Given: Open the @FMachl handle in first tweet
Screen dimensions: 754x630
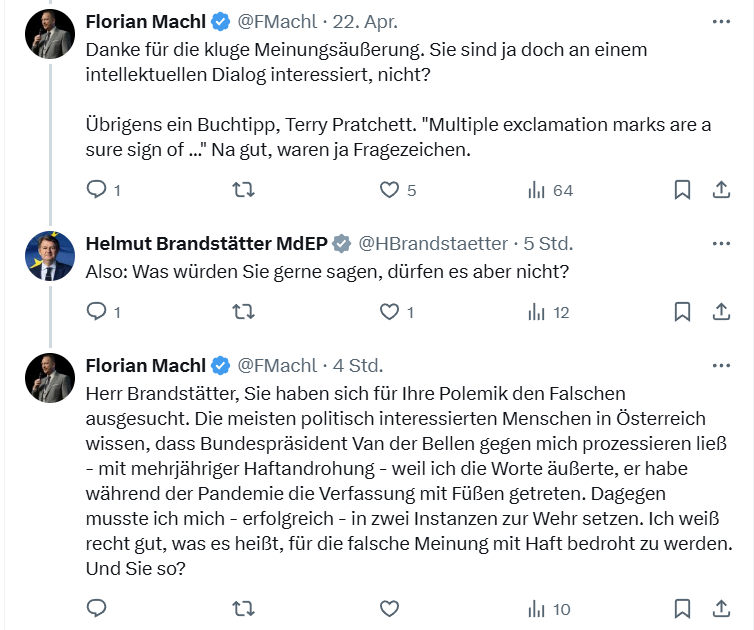Looking at the screenshot, I should (274, 21).
